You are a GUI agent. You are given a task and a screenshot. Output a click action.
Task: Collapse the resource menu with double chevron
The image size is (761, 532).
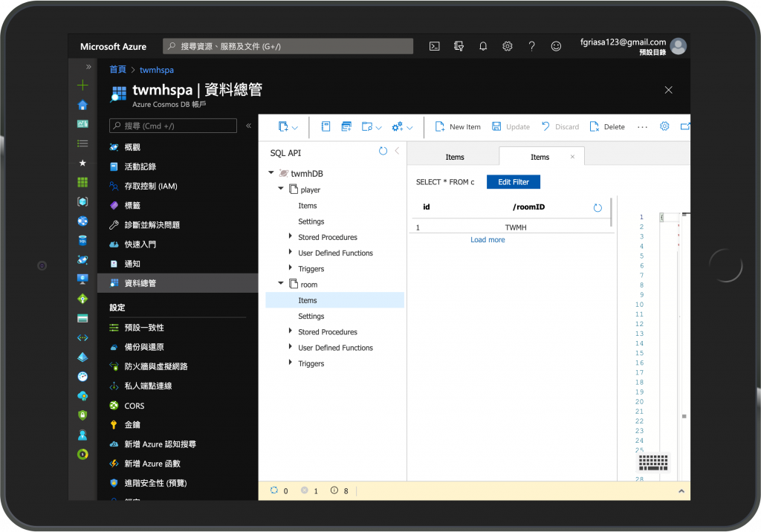248,126
